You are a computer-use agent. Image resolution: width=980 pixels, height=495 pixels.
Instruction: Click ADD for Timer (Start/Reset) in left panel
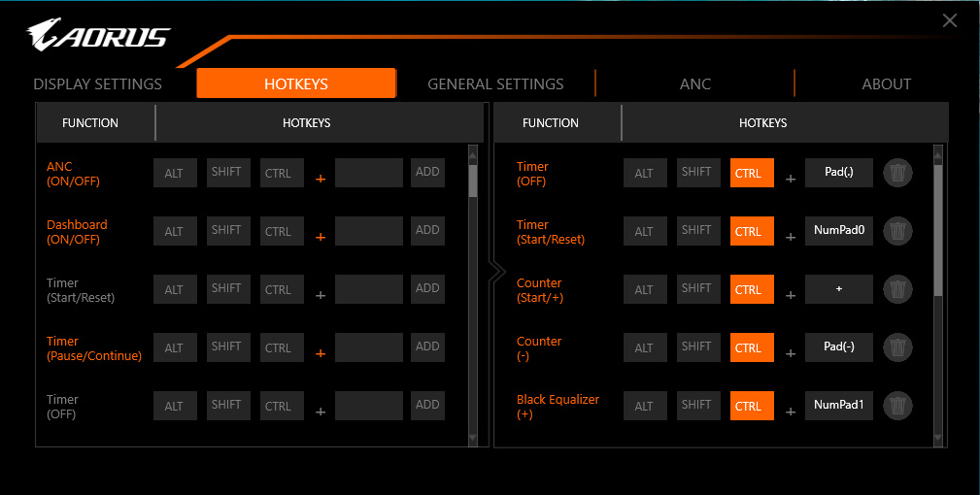[x=427, y=289]
